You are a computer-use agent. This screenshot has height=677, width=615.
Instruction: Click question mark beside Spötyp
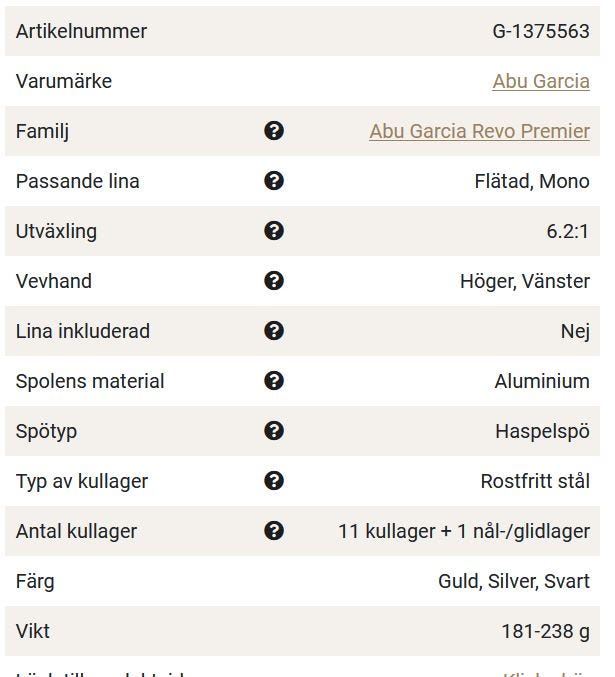pos(274,431)
